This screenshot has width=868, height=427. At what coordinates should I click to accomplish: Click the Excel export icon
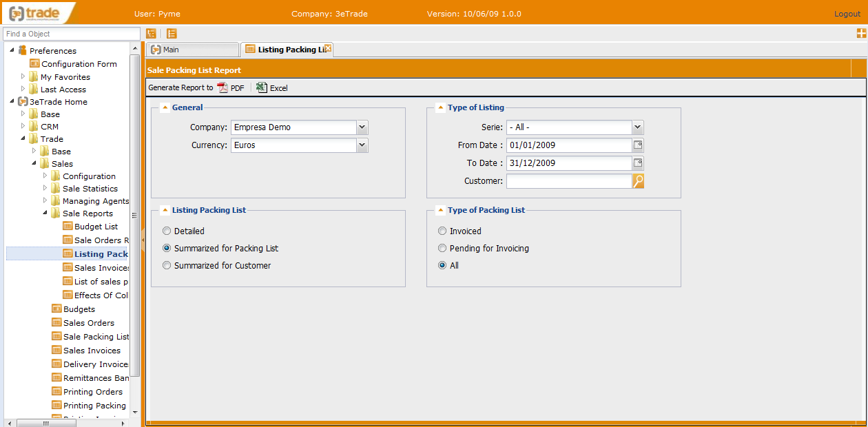[x=262, y=87]
